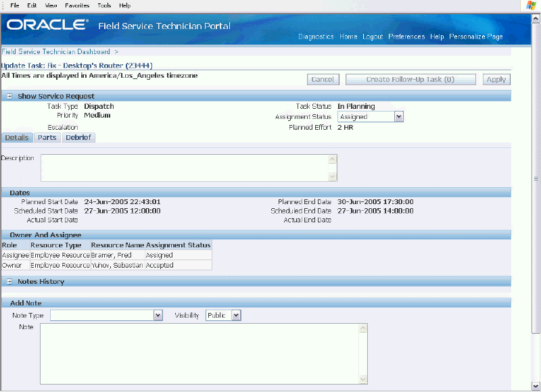The height and width of the screenshot is (392, 541).
Task: Click the page scrollbar up arrow
Action: [536, 18]
